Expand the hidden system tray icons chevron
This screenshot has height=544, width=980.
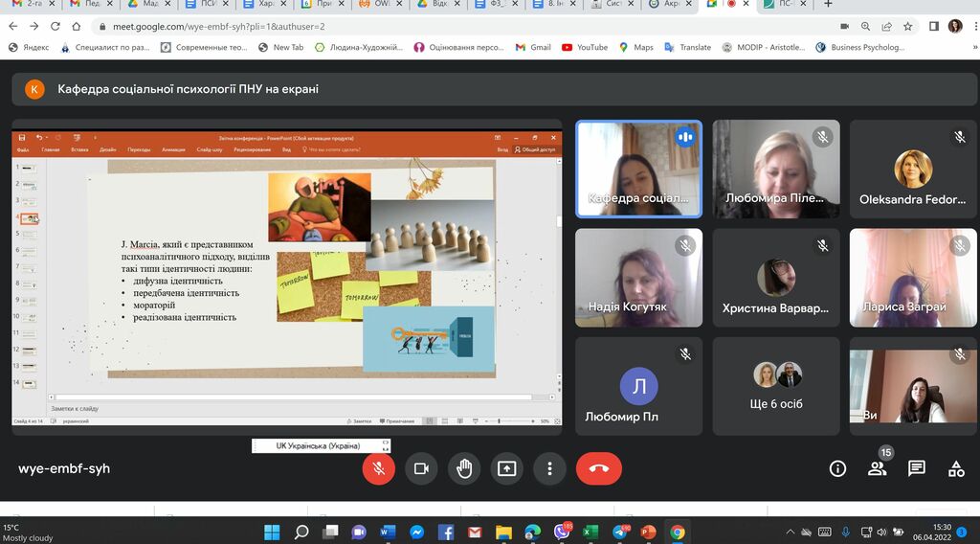[790, 532]
